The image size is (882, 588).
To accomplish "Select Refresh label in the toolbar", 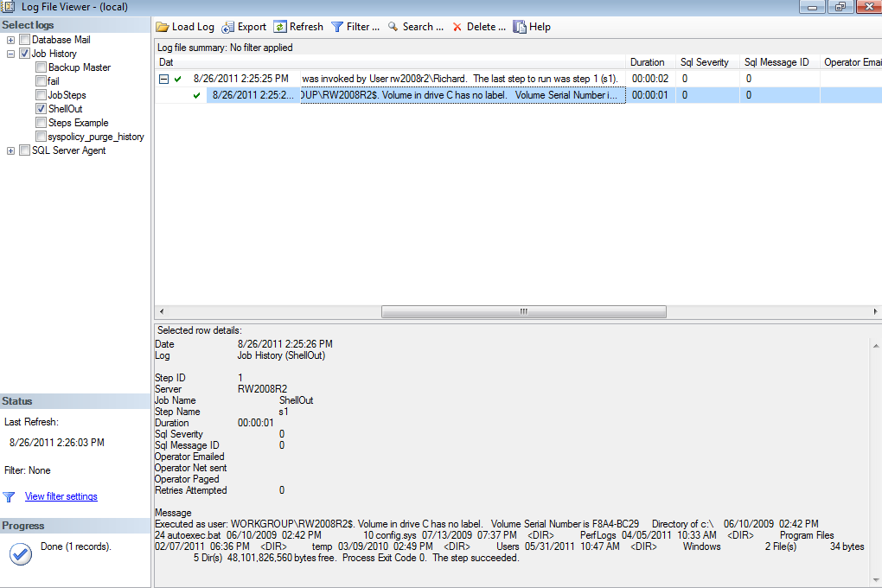I will [306, 27].
